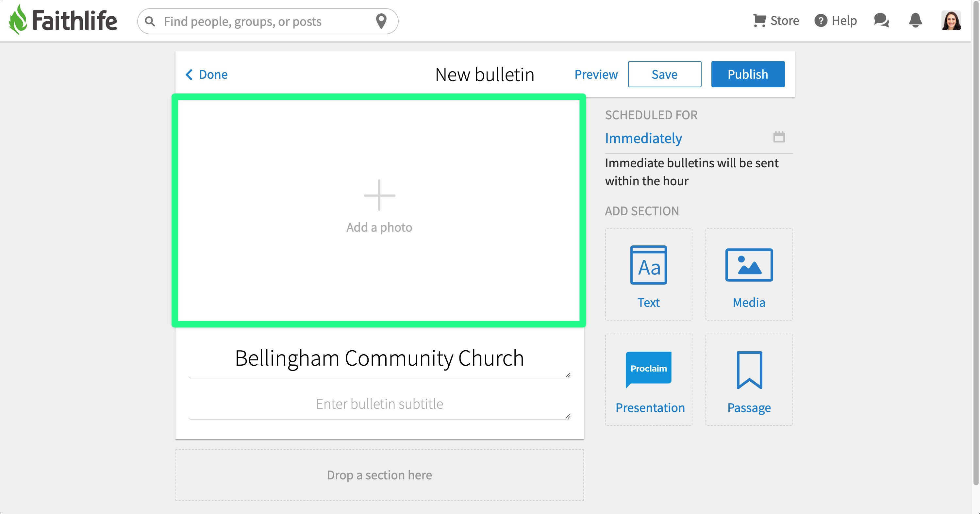Click the Publish button
The height and width of the screenshot is (514, 980).
[748, 74]
